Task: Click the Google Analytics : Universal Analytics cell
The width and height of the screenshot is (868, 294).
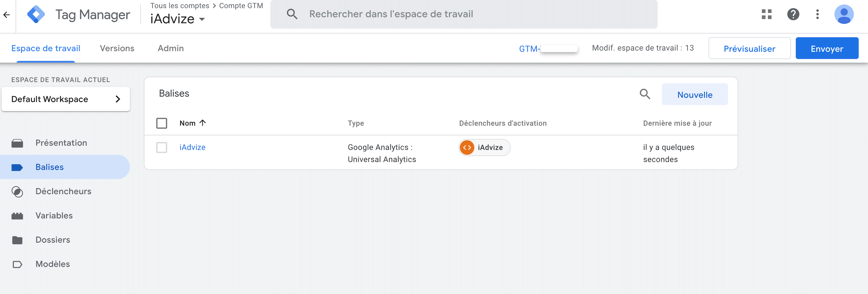Action: (382, 154)
